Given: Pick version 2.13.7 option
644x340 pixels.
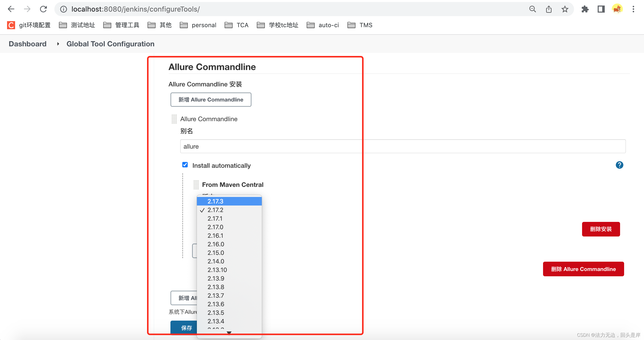Looking at the screenshot, I should point(229,295).
